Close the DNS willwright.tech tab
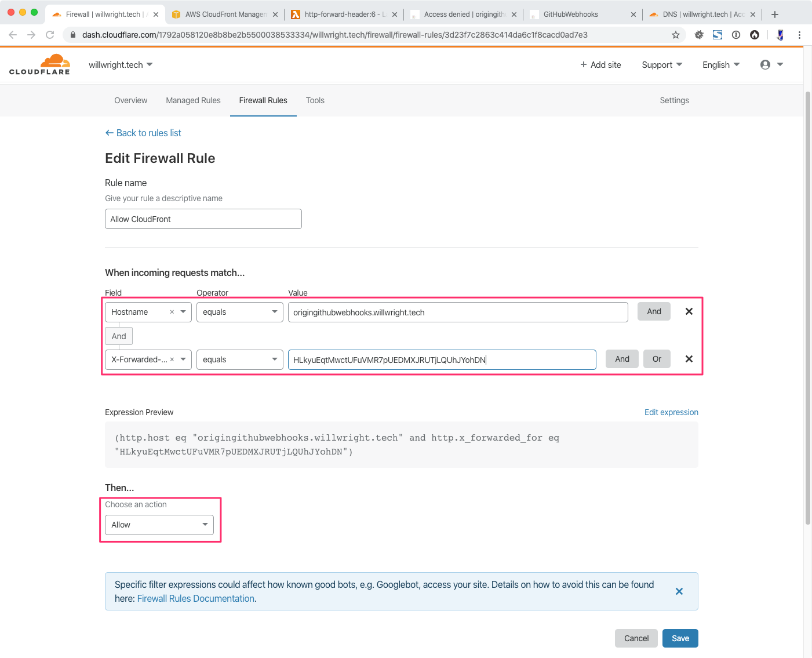 click(753, 14)
